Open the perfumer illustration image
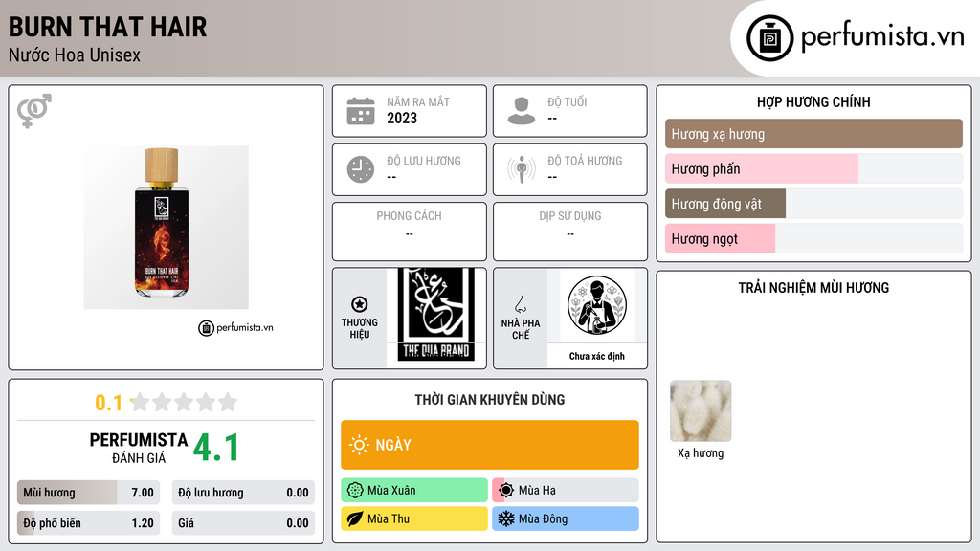The height and width of the screenshot is (551, 980). [x=597, y=305]
